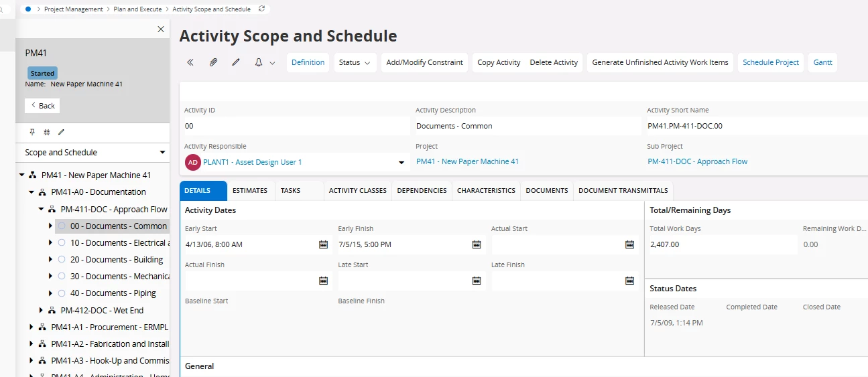This screenshot has width=868, height=377.
Task: Click Copy Activity button
Action: (x=499, y=62)
